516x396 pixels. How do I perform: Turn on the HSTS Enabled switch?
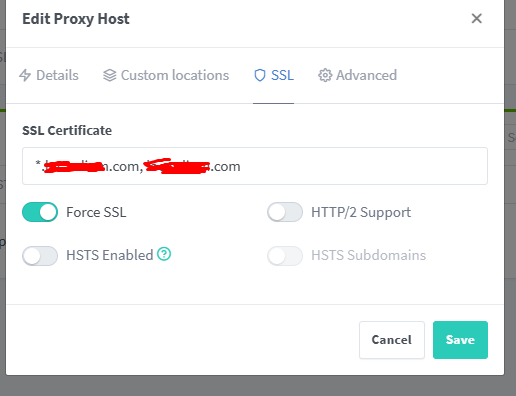click(40, 256)
